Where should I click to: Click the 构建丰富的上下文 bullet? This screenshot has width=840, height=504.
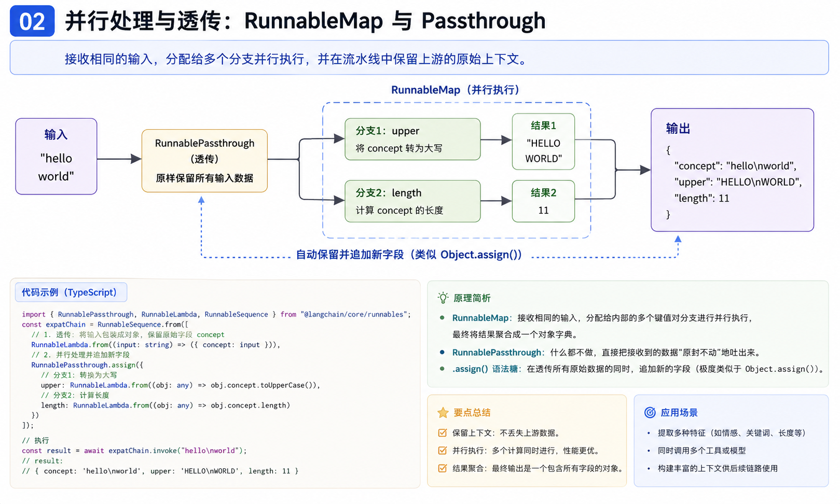(x=712, y=468)
